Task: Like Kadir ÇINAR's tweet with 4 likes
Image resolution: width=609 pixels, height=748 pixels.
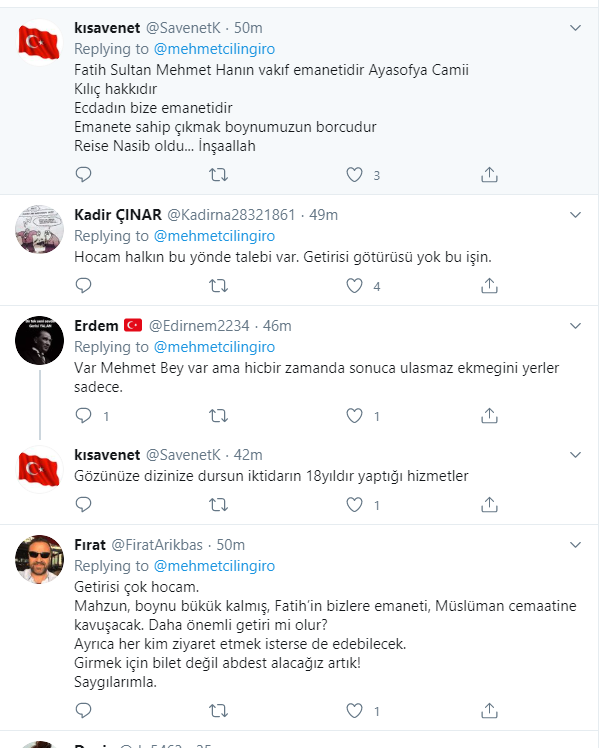Action: pyautogui.click(x=353, y=286)
